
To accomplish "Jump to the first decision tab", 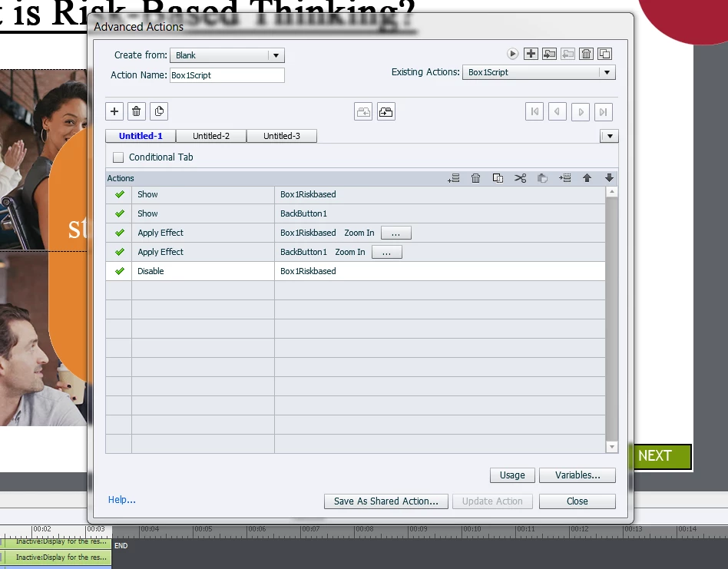I will pyautogui.click(x=534, y=112).
